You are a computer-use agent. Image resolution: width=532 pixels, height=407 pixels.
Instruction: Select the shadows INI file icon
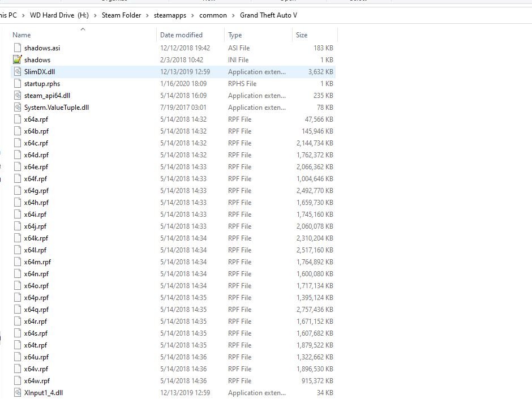click(18, 60)
